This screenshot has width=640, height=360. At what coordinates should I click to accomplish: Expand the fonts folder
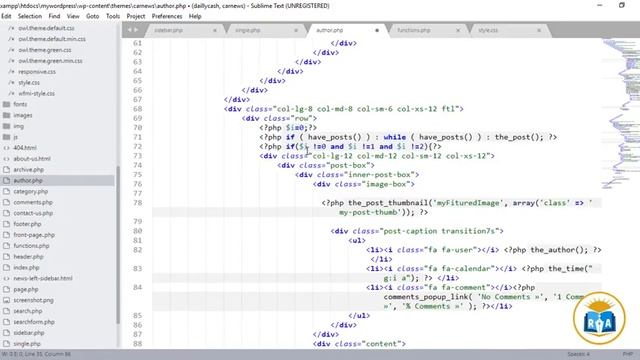click(x=20, y=104)
